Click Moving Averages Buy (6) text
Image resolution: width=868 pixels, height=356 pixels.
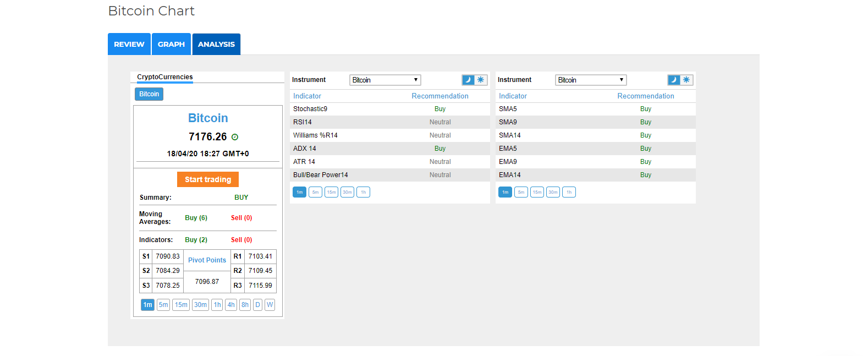click(x=196, y=218)
